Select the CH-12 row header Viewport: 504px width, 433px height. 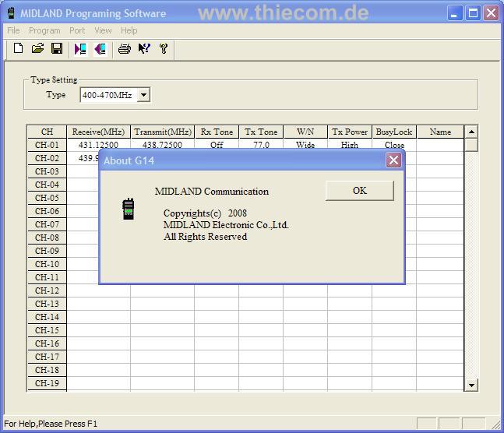pos(47,290)
